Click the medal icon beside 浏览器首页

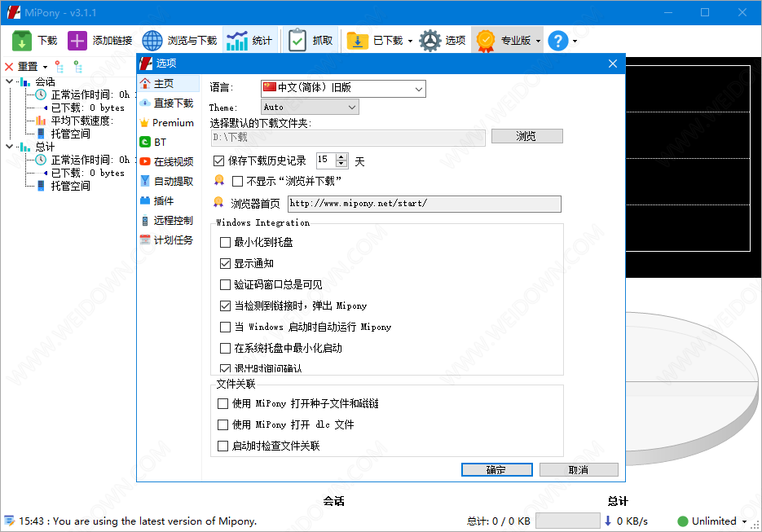tap(218, 201)
